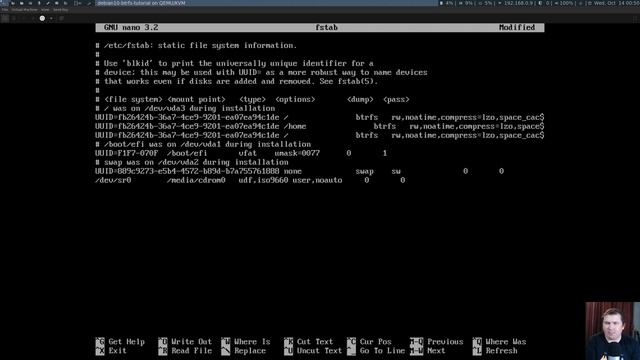Screen dimensions: 640x360
Task: Click the swap UUID=889c9273 entry
Action: click(187, 171)
